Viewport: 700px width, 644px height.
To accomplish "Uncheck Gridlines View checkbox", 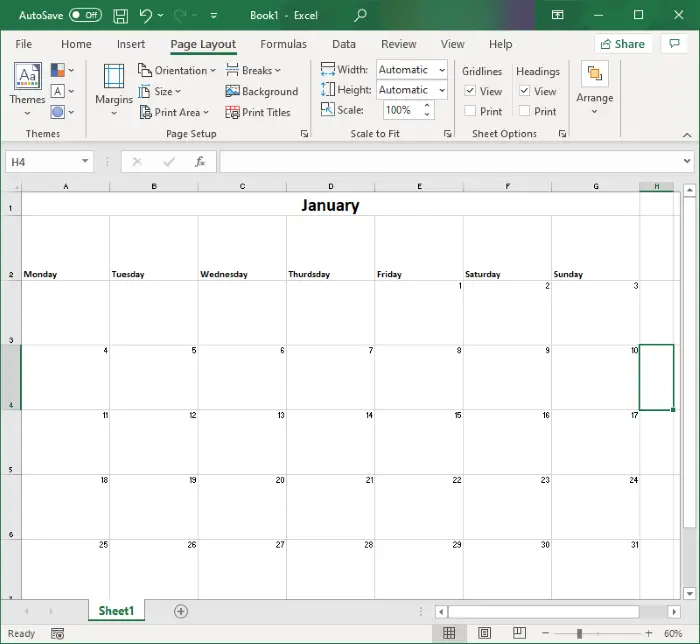I will point(470,91).
